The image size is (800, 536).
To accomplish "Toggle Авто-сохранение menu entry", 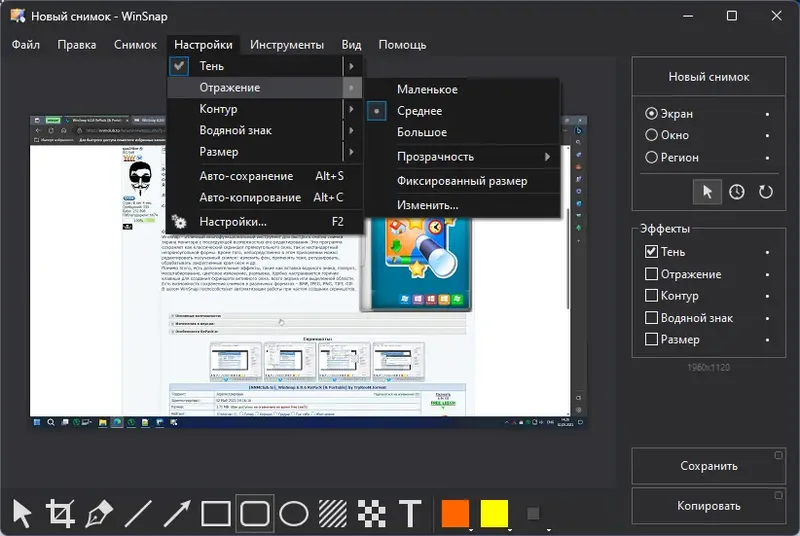I will pos(265,176).
